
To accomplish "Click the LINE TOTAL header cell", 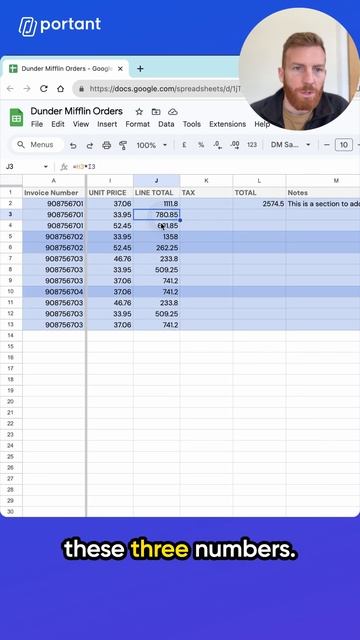I will pos(156,193).
